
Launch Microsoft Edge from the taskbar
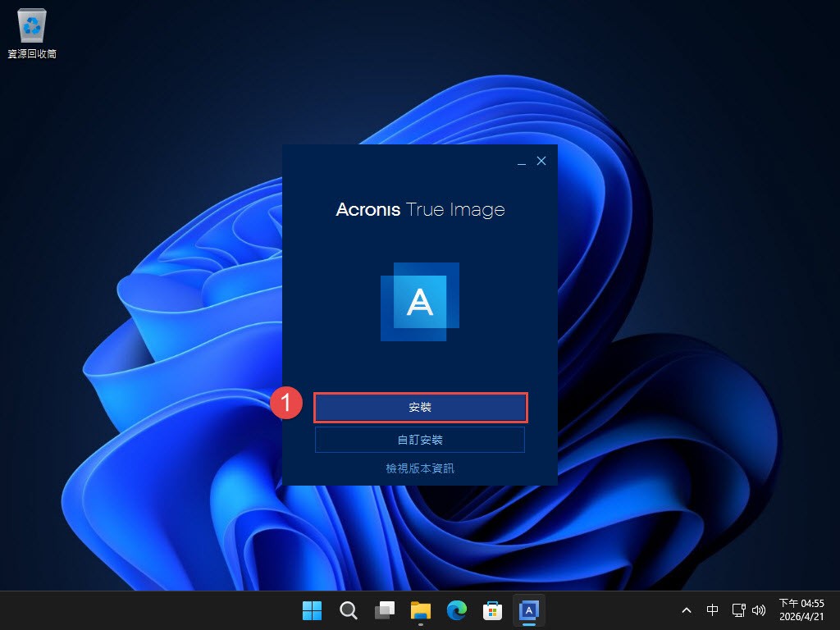tap(457, 610)
